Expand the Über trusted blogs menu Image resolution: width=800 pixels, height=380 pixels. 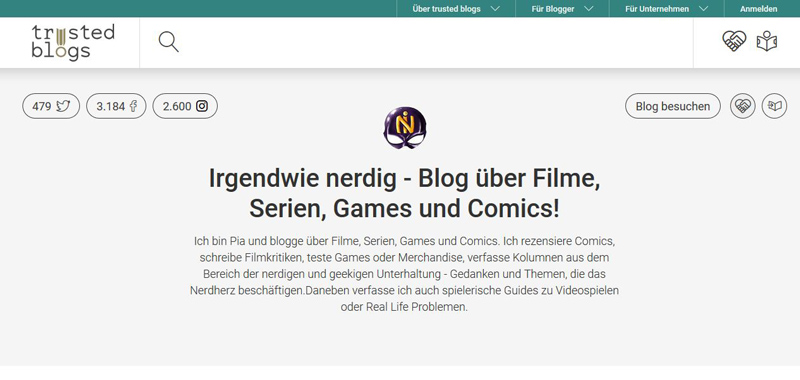tap(456, 9)
